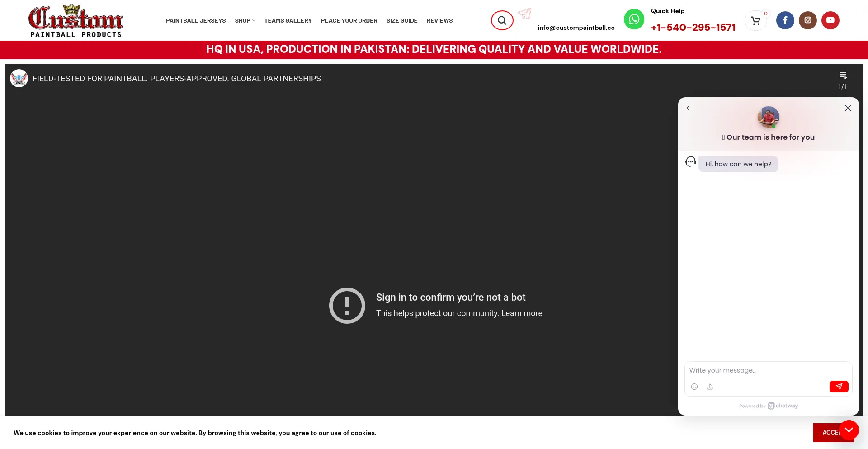Open the emoji picker in chat
The height and width of the screenshot is (449, 868).
click(694, 387)
